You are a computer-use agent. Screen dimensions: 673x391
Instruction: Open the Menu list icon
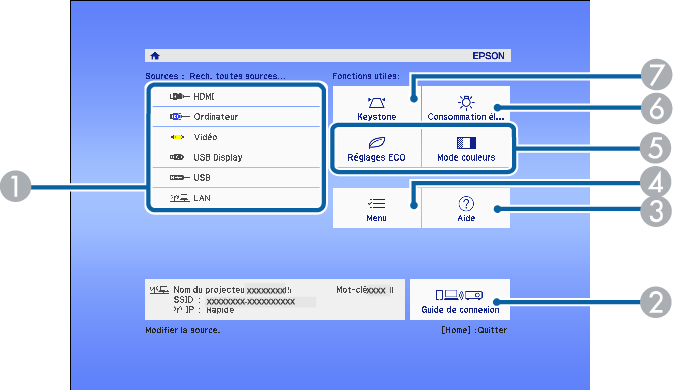[376, 203]
